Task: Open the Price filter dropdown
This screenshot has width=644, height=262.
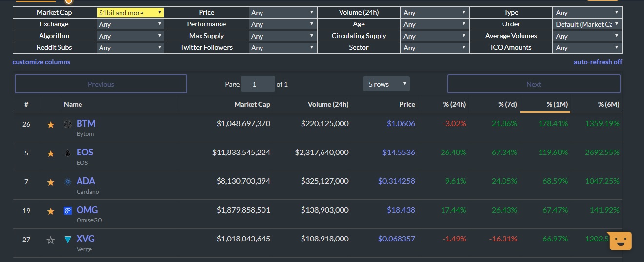Action: coord(282,13)
